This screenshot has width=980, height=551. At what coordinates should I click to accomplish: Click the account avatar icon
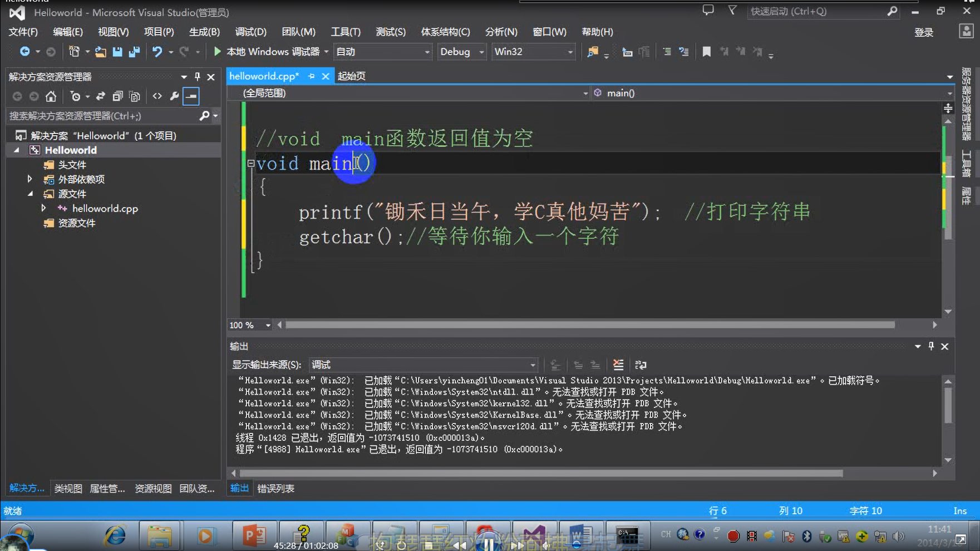pos(966,31)
